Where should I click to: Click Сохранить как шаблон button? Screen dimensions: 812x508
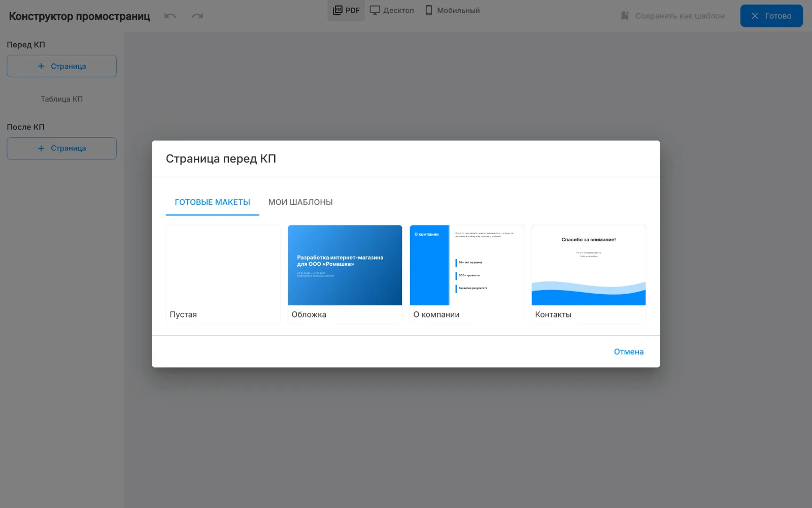pyautogui.click(x=672, y=16)
